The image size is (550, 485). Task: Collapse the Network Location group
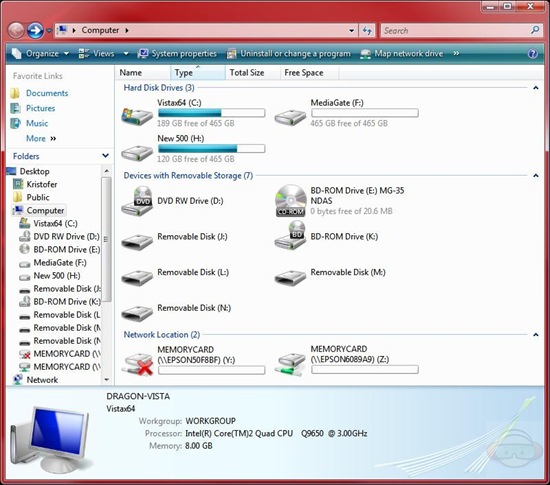pyautogui.click(x=536, y=335)
